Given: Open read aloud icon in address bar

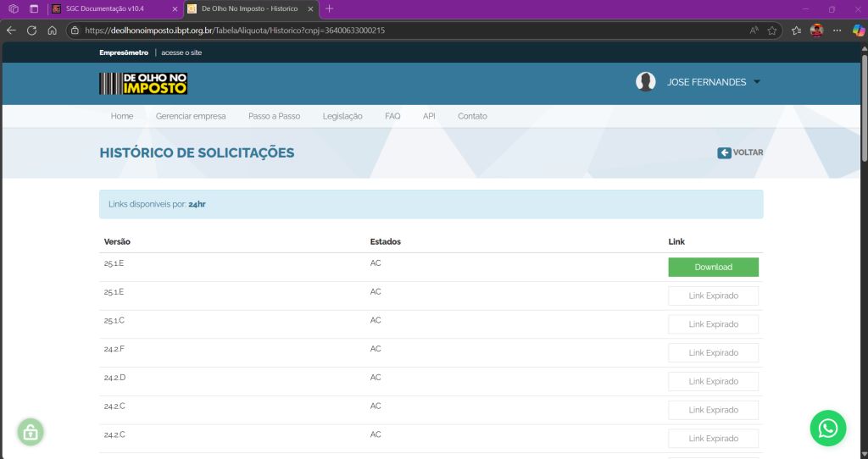Looking at the screenshot, I should click(754, 30).
